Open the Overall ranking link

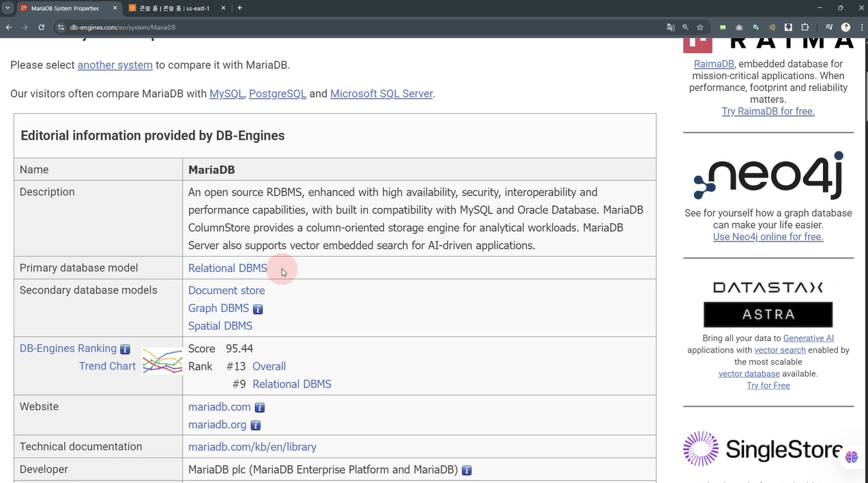[x=269, y=366]
